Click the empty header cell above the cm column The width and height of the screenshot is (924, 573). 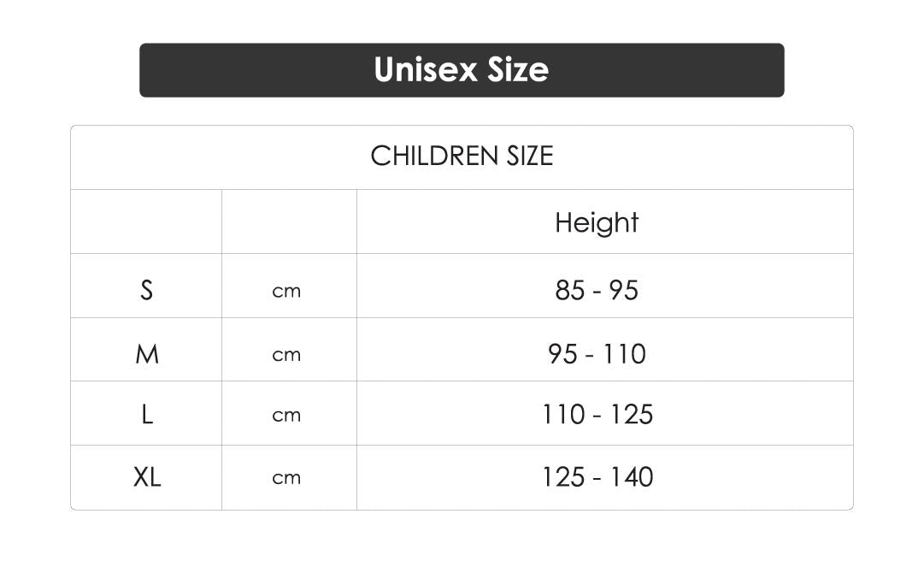tap(289, 222)
